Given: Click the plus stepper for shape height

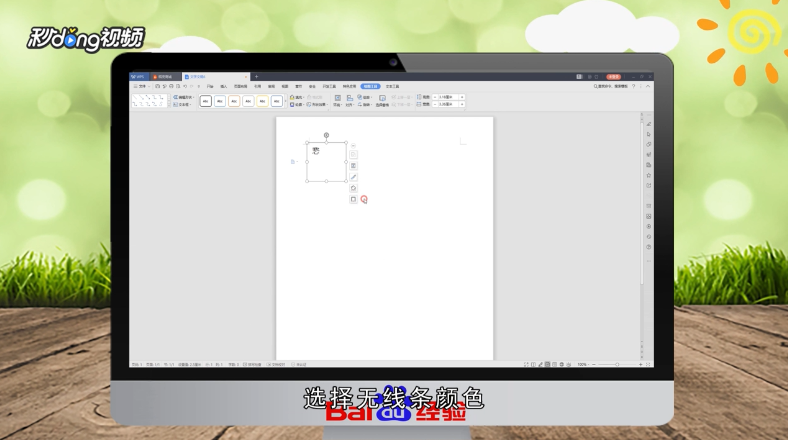Looking at the screenshot, I should (462, 97).
